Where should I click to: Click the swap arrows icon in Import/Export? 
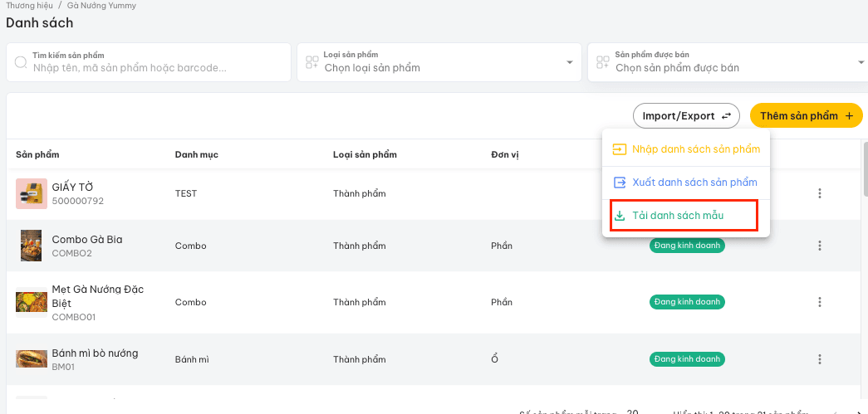tap(727, 116)
